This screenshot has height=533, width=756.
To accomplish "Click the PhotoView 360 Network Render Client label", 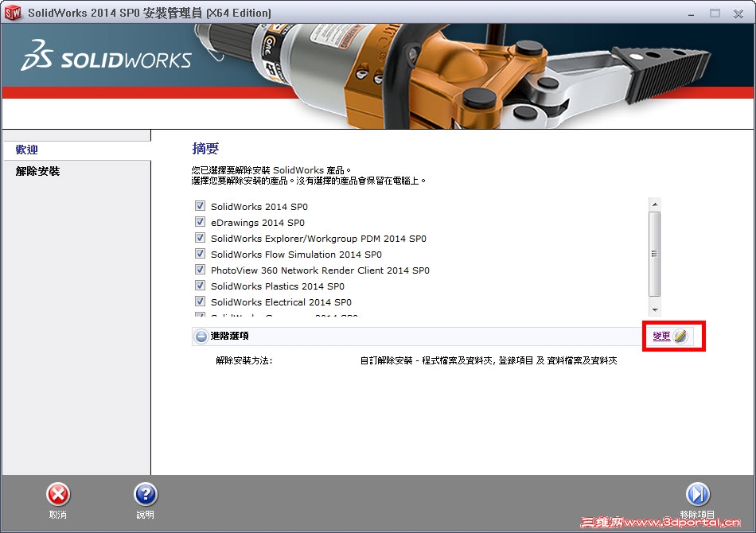I will pyautogui.click(x=320, y=270).
